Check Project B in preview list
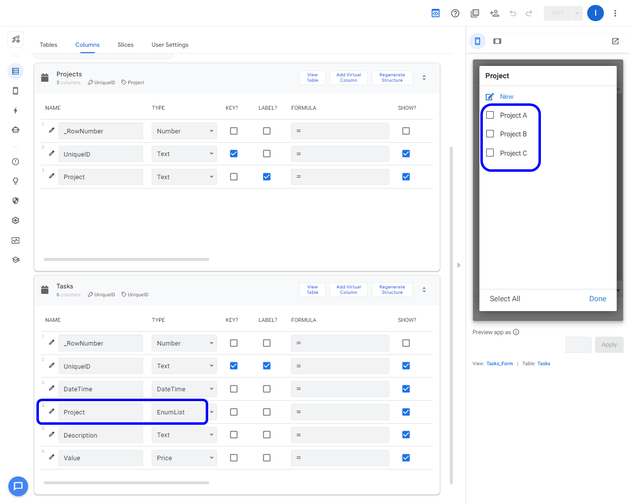The width and height of the screenshot is (630, 504). [x=490, y=134]
